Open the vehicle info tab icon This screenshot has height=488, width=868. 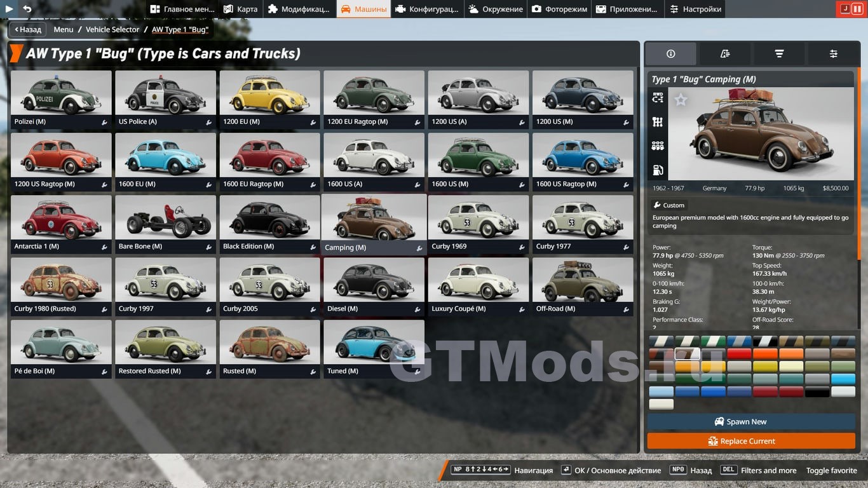[x=670, y=54]
